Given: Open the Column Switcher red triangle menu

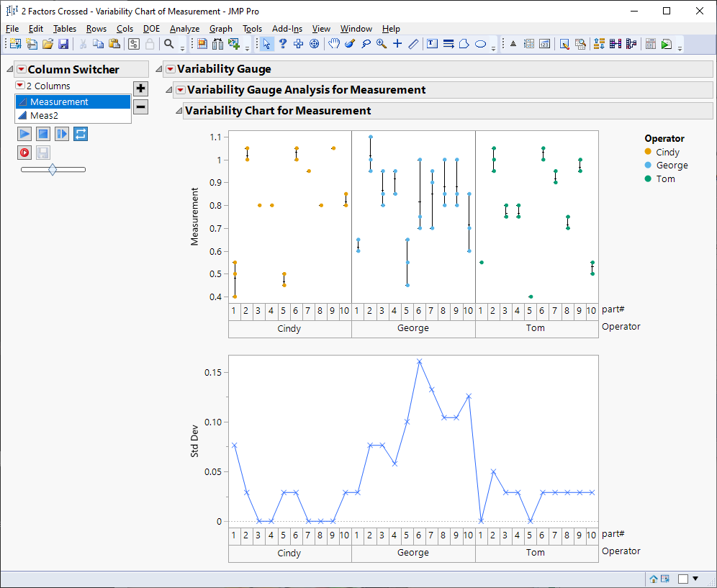Looking at the screenshot, I should pos(21,69).
